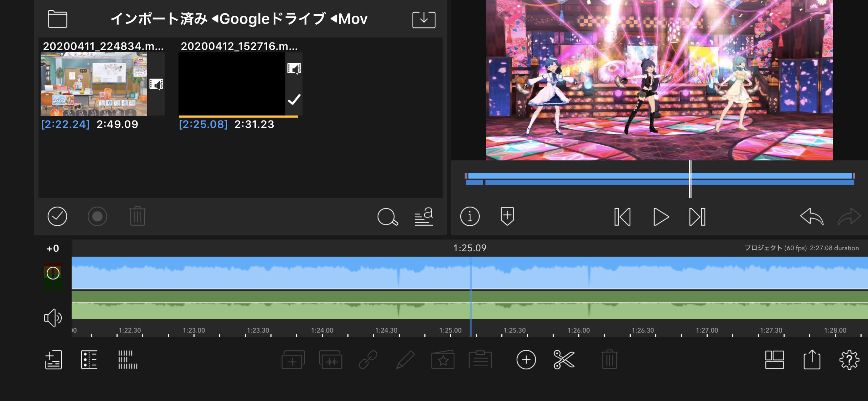
Task: Tap the select-all checkmark circle button
Action: 57,216
